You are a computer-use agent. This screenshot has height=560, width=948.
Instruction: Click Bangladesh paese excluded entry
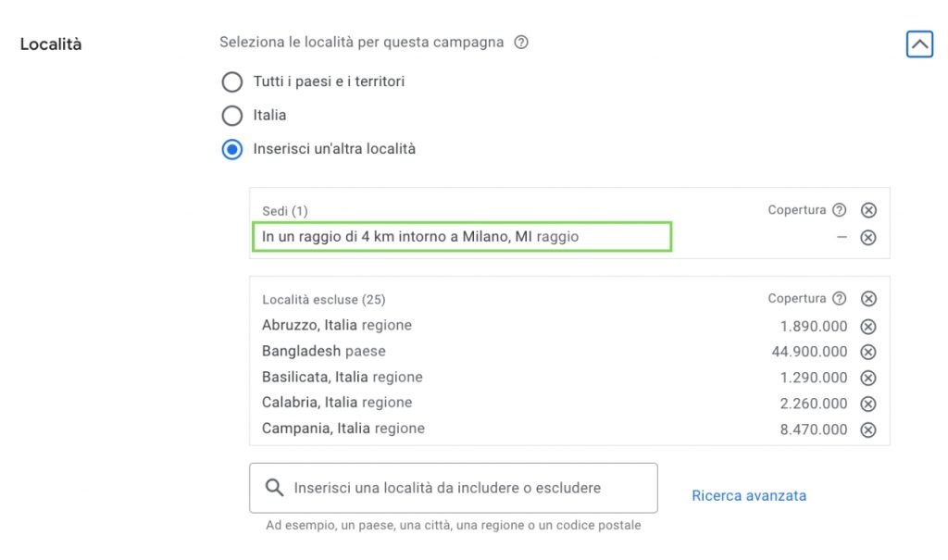[x=323, y=352]
